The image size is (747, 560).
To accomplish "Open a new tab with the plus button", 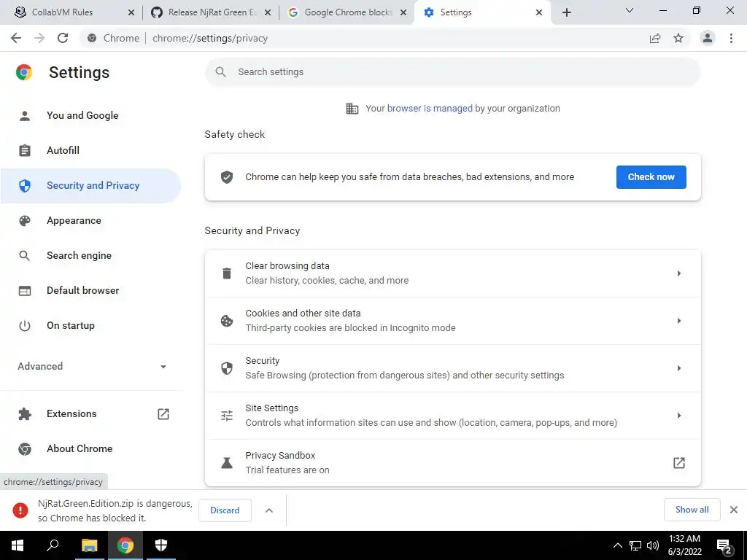I will (566, 12).
